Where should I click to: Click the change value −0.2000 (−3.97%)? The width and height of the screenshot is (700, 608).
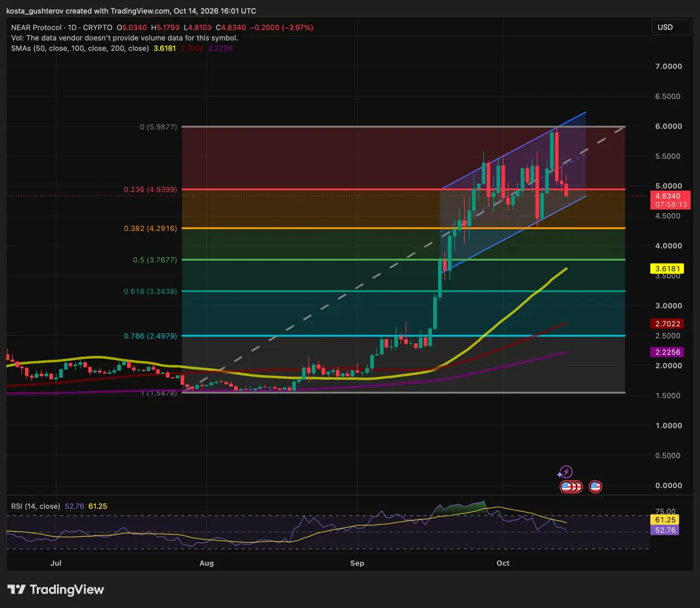(x=281, y=27)
